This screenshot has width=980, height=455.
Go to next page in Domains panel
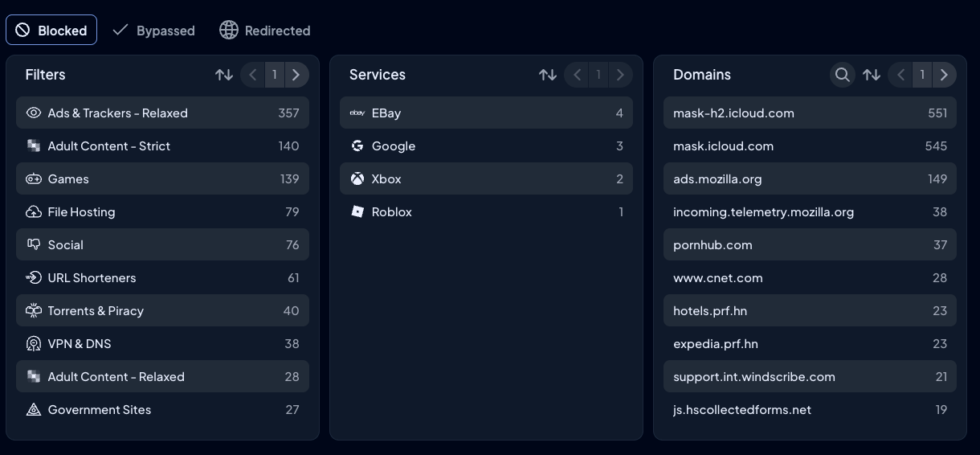(944, 75)
